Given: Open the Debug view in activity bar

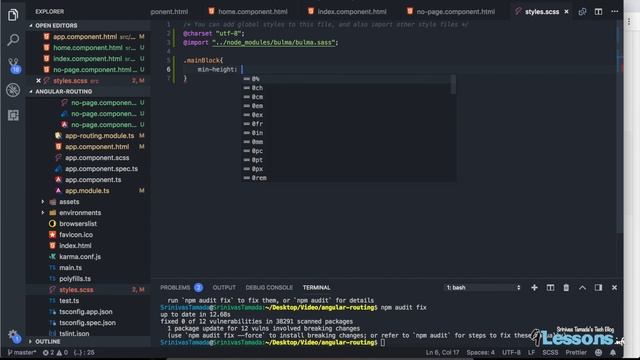Looking at the screenshot, I should 13,90.
